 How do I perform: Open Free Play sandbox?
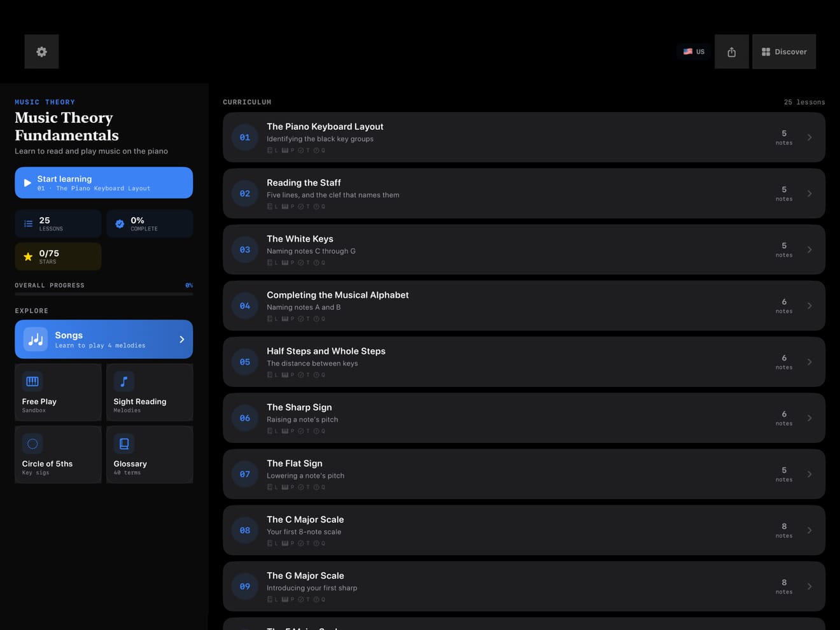(x=58, y=392)
